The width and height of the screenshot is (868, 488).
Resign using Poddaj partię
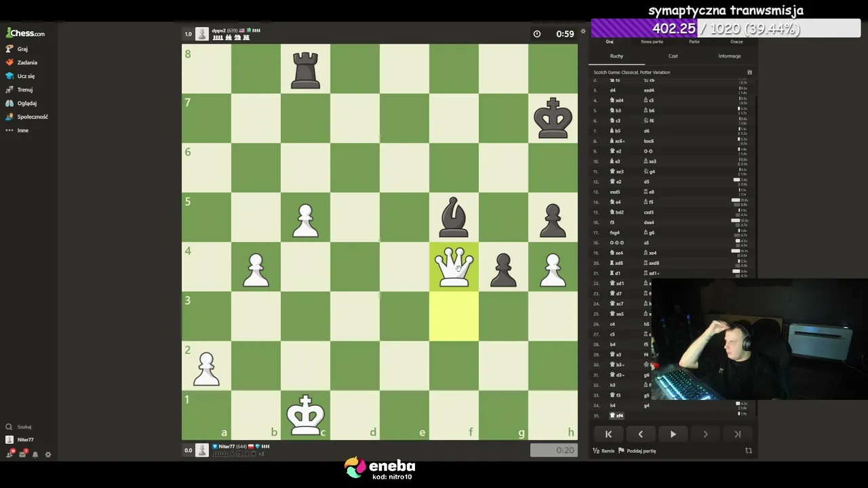pos(637,451)
